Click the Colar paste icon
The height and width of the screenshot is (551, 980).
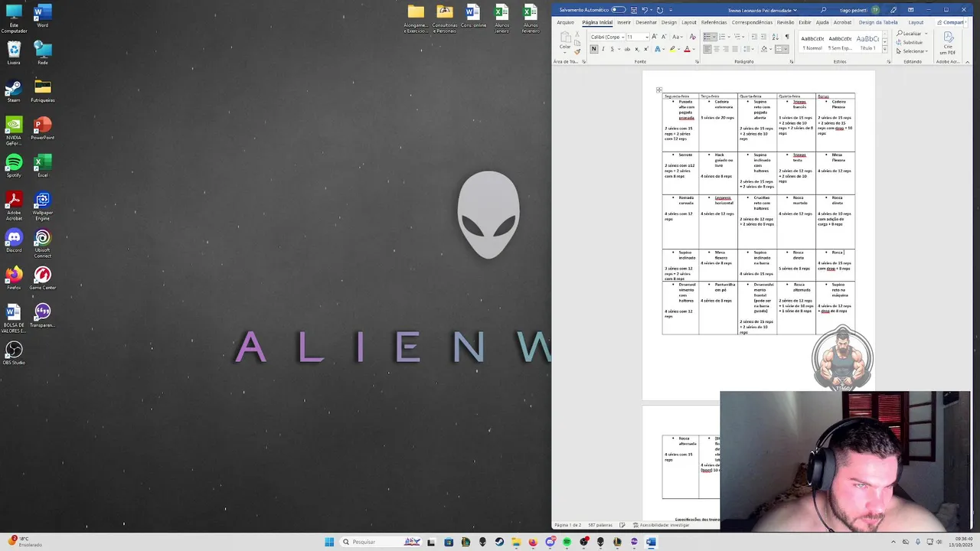[566, 36]
